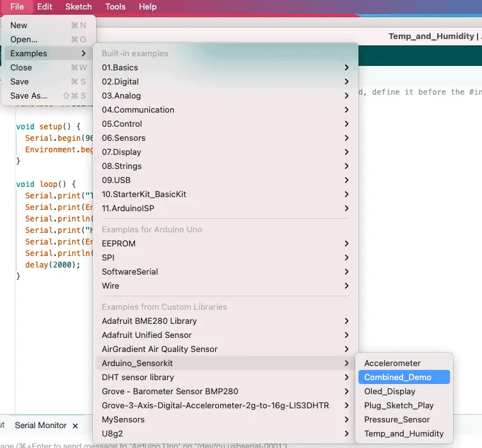Screen dimensions: 482x448
Task: Open the Sketch menu
Action: click(x=79, y=6)
